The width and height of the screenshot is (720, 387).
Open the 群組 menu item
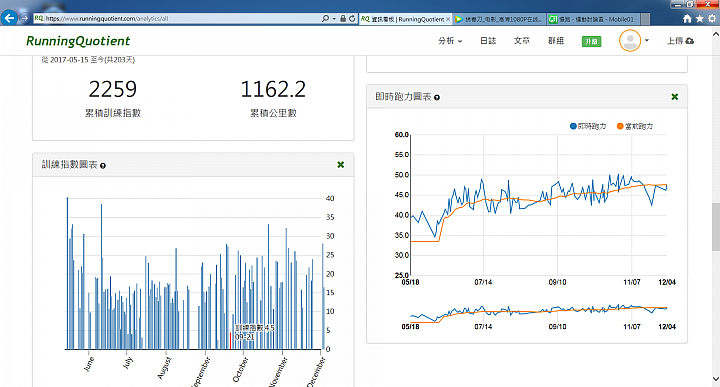point(556,41)
